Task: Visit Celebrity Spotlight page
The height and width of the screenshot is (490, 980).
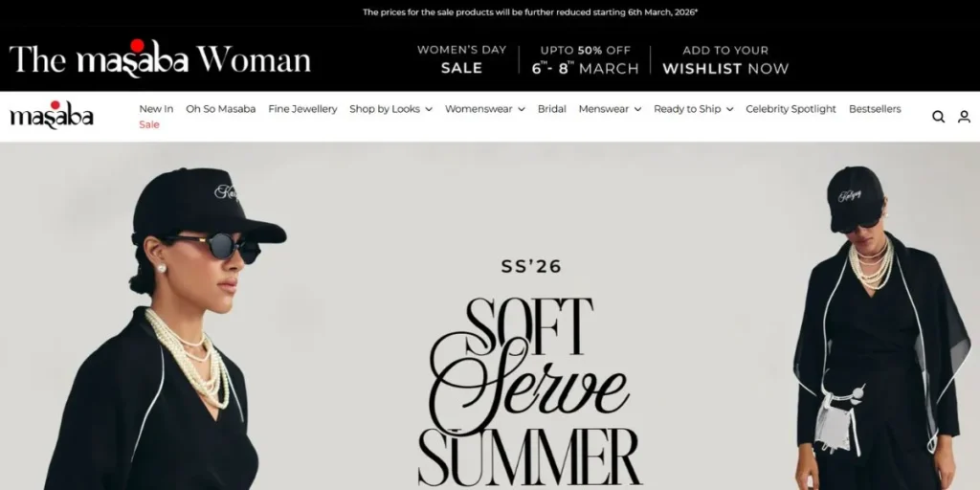Action: [x=791, y=109]
